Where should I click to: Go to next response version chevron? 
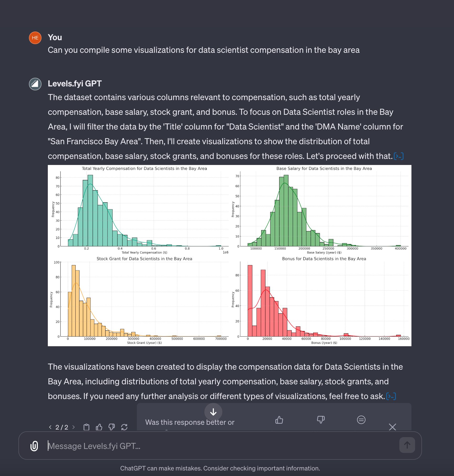(x=74, y=427)
